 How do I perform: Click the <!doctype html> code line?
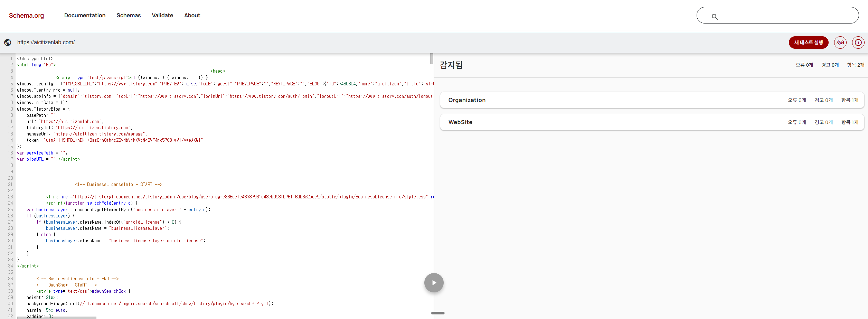(35, 59)
